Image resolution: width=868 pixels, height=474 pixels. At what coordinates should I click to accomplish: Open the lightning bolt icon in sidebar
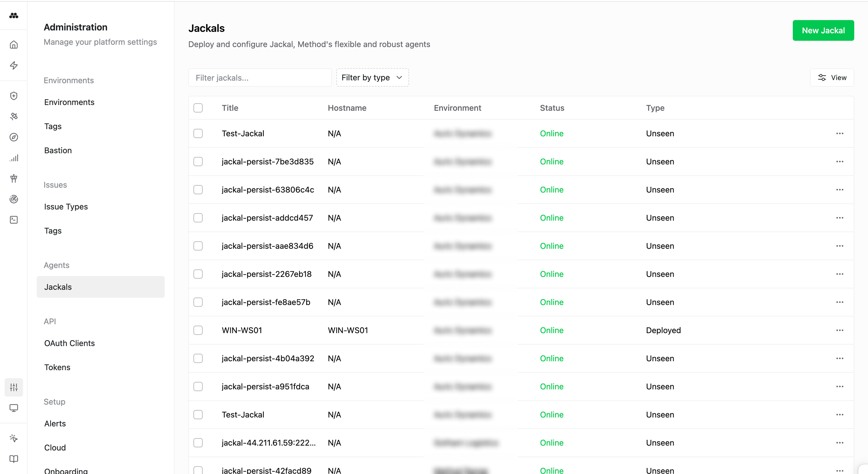click(x=14, y=65)
